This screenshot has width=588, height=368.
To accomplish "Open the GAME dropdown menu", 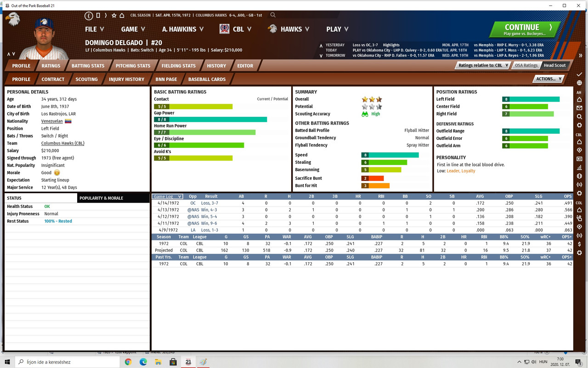I will (x=133, y=29).
